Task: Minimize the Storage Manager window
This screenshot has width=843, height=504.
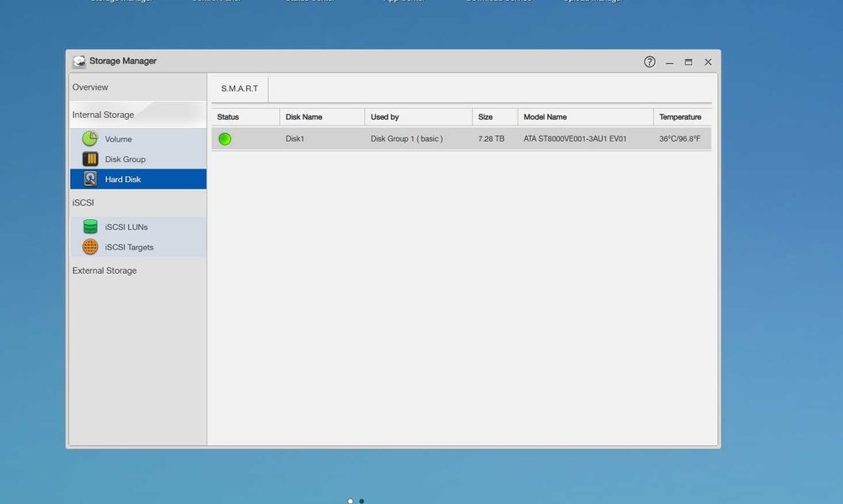Action: coord(669,62)
